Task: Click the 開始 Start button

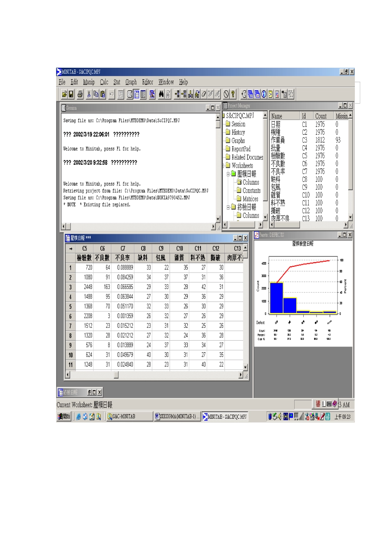Action: click(64, 417)
